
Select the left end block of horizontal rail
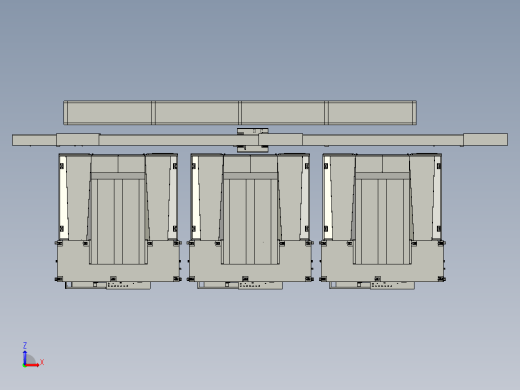[34, 140]
